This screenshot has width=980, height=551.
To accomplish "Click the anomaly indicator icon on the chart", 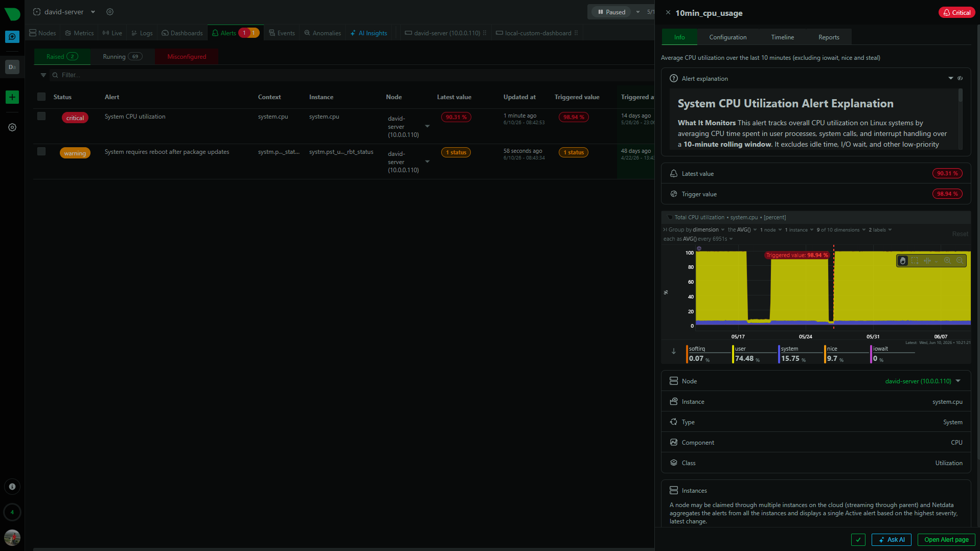I will pos(699,248).
